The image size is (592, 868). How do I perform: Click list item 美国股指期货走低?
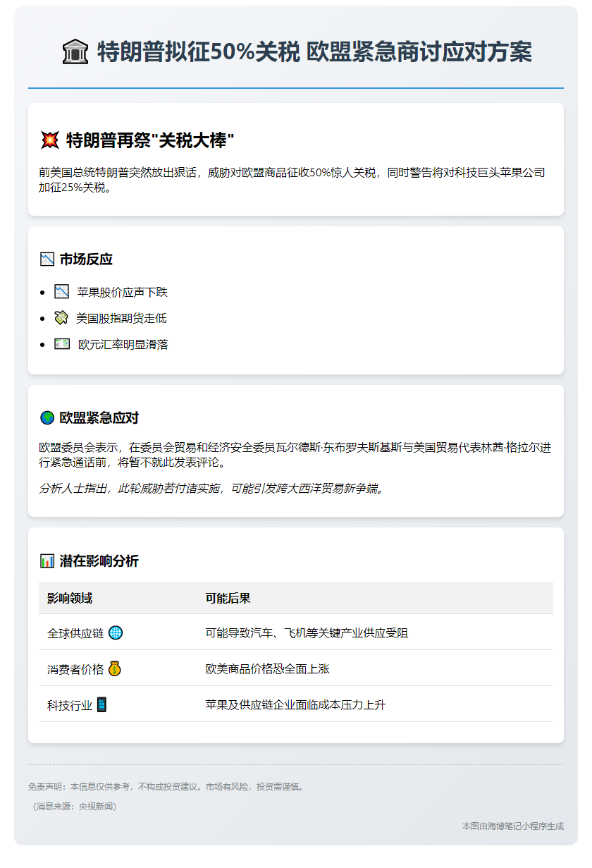(121, 318)
